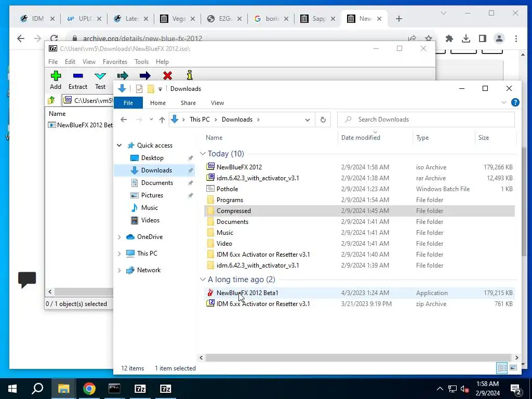Open the Windows Start menu
Screen dimensions: 532x399
12,389
